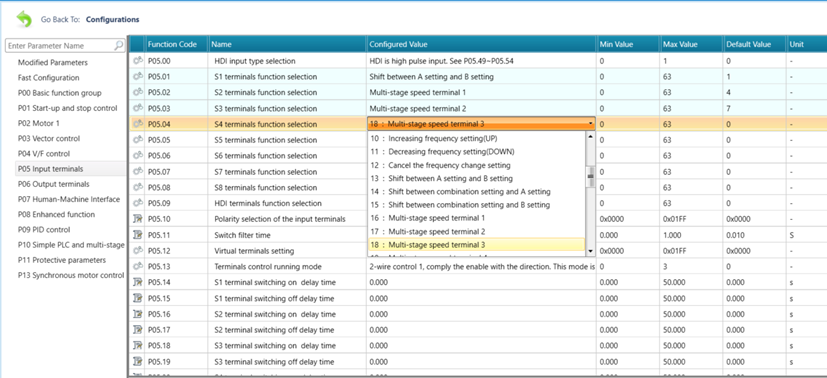This screenshot has height=378, width=827.
Task: Open P06 Output terminals group
Action: tap(53, 184)
